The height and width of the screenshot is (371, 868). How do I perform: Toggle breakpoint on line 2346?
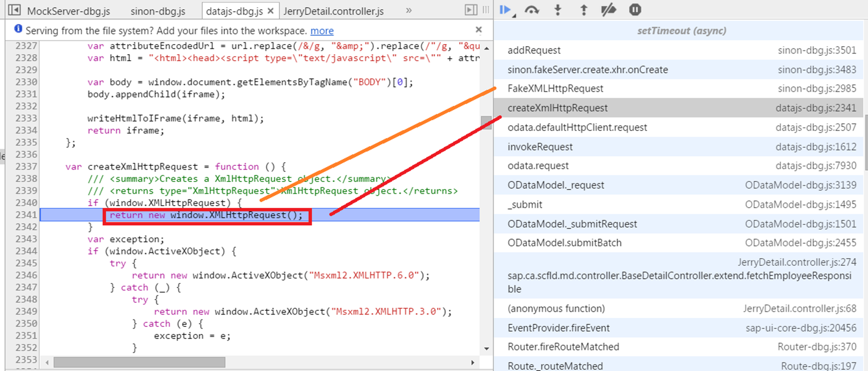26,275
